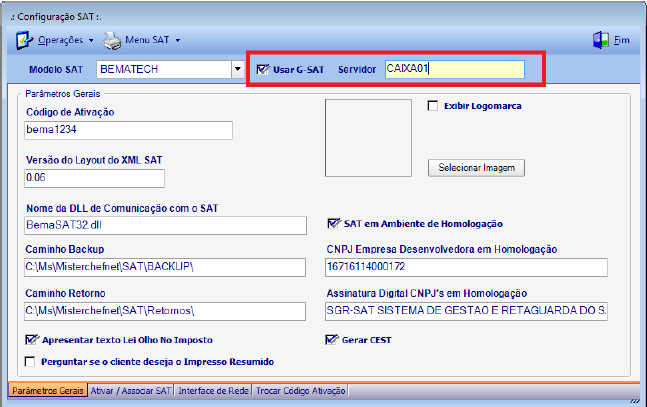The height and width of the screenshot is (407, 647).
Task: Toggle SAT em Ambiente de Homologação
Action: [x=333, y=223]
